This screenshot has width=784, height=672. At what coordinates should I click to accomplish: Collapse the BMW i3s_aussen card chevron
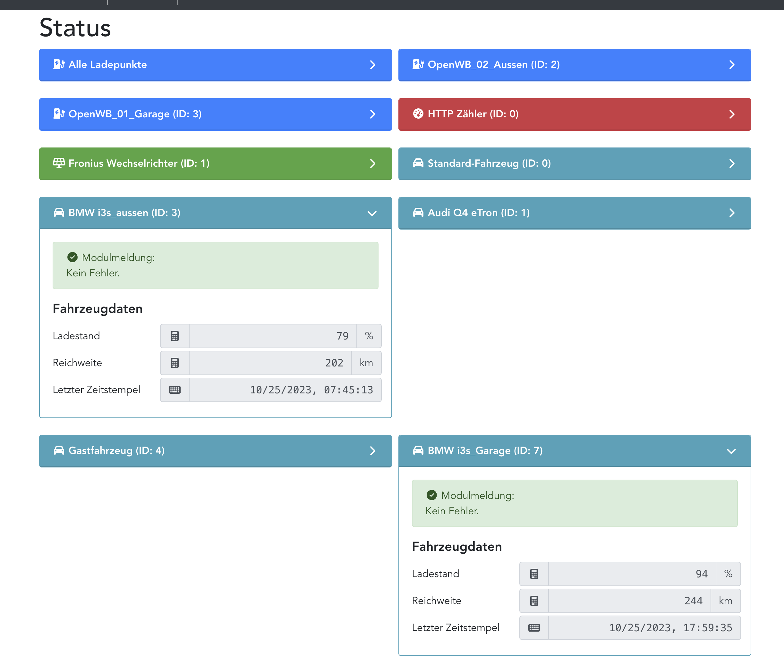(372, 213)
